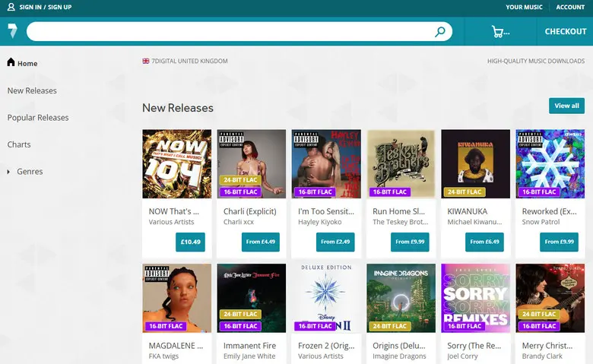Click the UK flag icon
593x364 pixels.
click(x=146, y=61)
